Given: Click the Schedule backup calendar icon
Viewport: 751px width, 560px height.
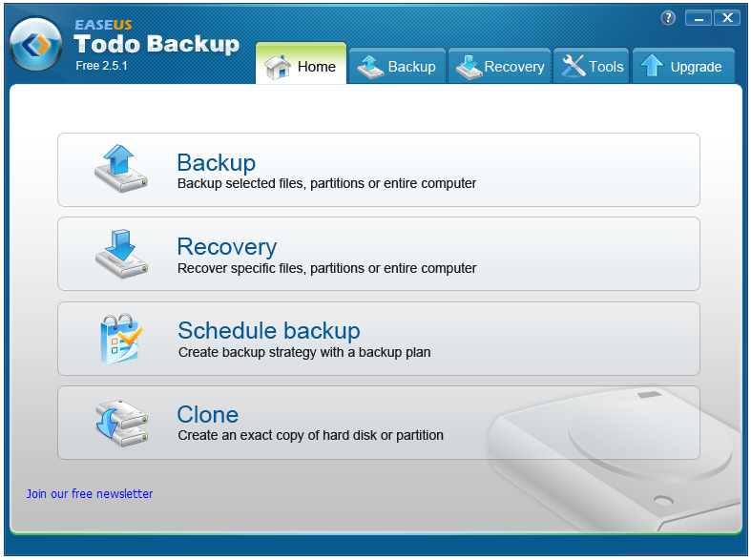Looking at the screenshot, I should click(121, 339).
